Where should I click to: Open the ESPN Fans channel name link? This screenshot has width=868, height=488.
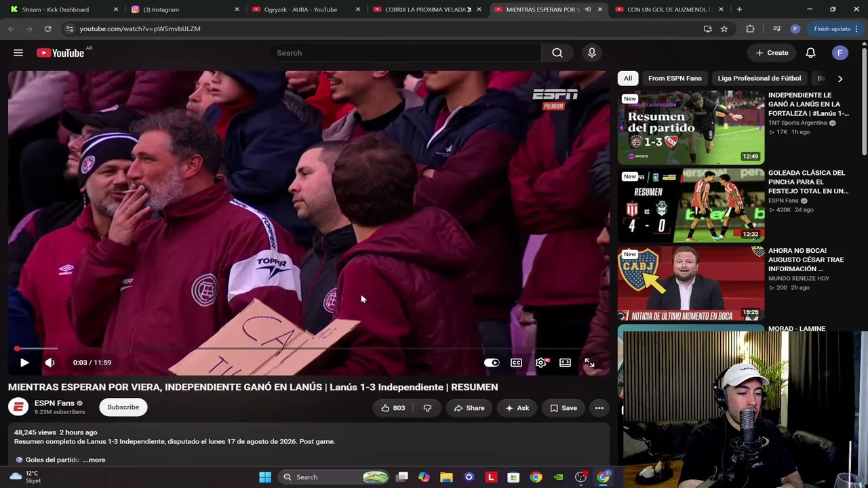54,403
